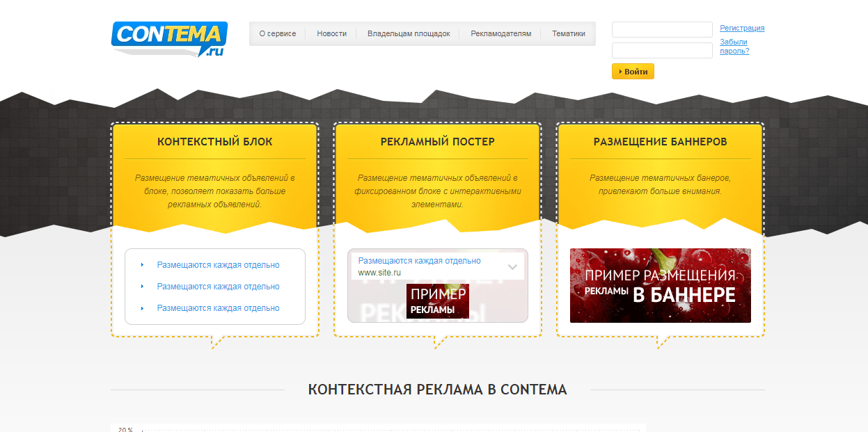Open second "Размещаются каждая отдельно" list link
The height and width of the screenshot is (432, 868).
pyautogui.click(x=218, y=287)
